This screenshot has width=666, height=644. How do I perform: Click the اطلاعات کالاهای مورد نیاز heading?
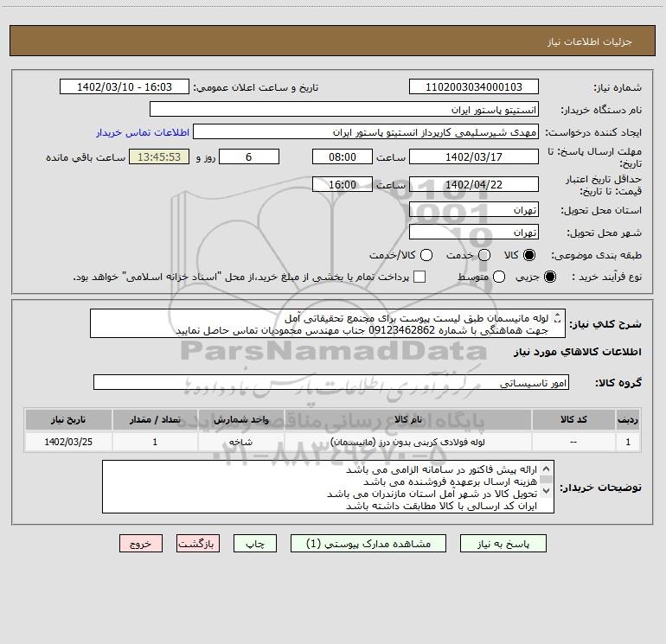point(578,352)
